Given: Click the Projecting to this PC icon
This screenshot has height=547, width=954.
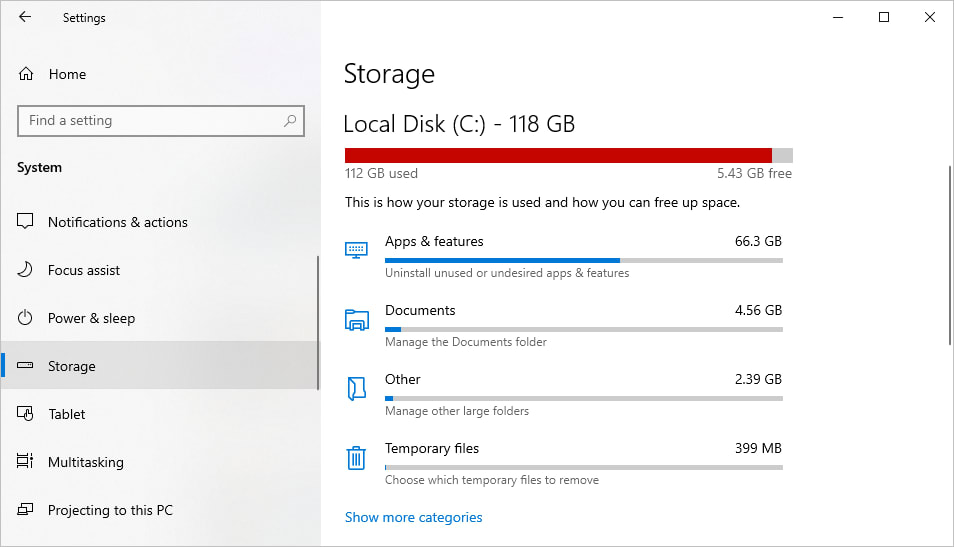Looking at the screenshot, I should tap(27, 510).
